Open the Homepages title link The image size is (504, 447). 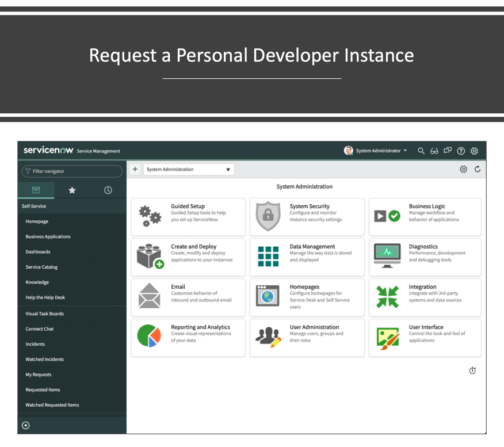[x=304, y=286]
